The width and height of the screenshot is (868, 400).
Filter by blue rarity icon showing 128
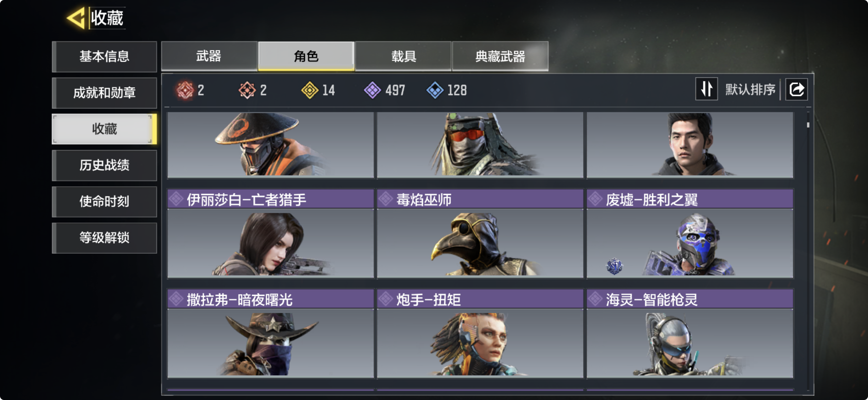pyautogui.click(x=447, y=90)
